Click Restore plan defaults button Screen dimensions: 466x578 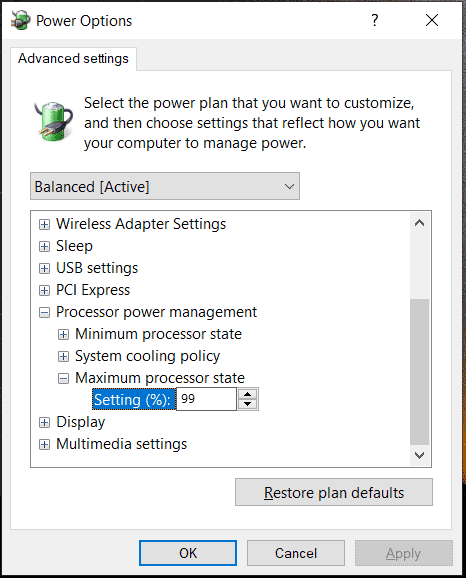tap(334, 492)
